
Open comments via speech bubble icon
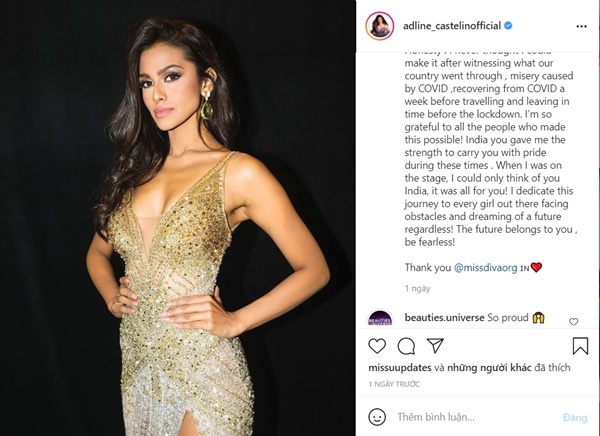tap(406, 346)
